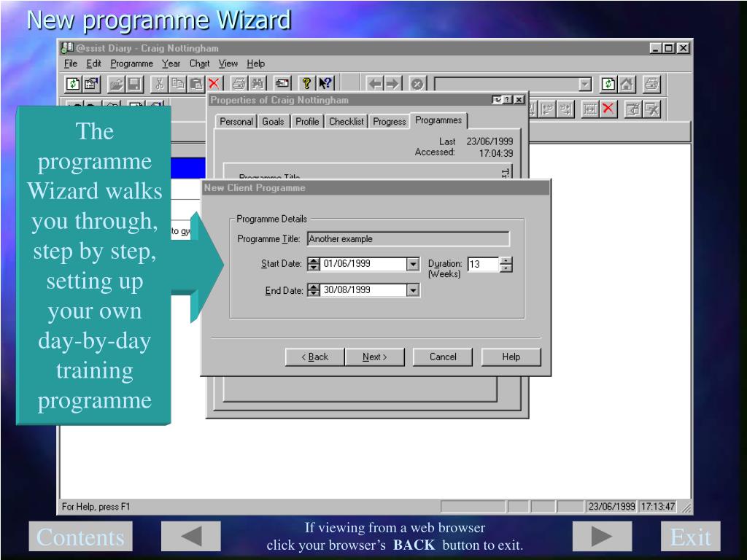Select the Cut scissors icon
Image resolution: width=747 pixels, height=560 pixels.
click(x=160, y=85)
